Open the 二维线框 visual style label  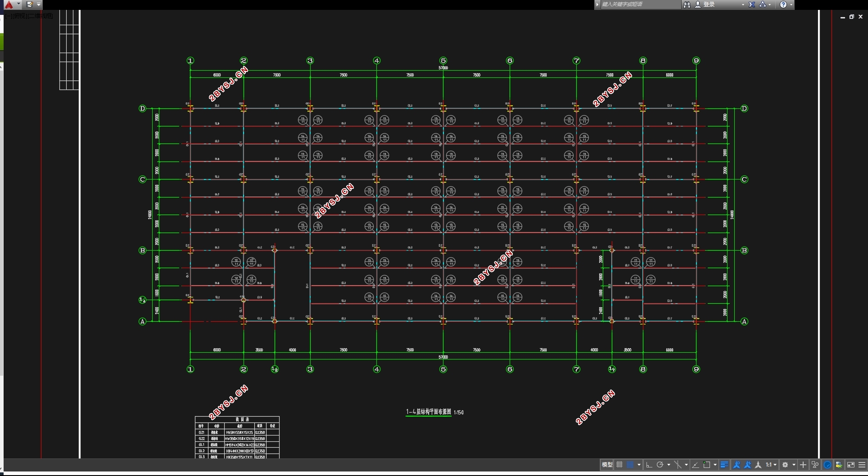[40, 16]
